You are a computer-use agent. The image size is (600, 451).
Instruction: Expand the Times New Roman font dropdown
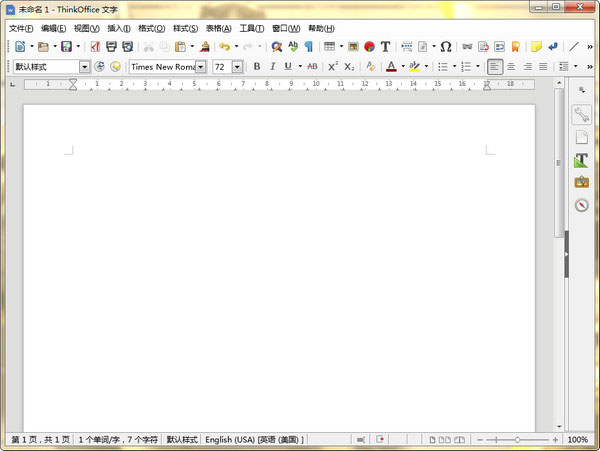pyautogui.click(x=201, y=67)
